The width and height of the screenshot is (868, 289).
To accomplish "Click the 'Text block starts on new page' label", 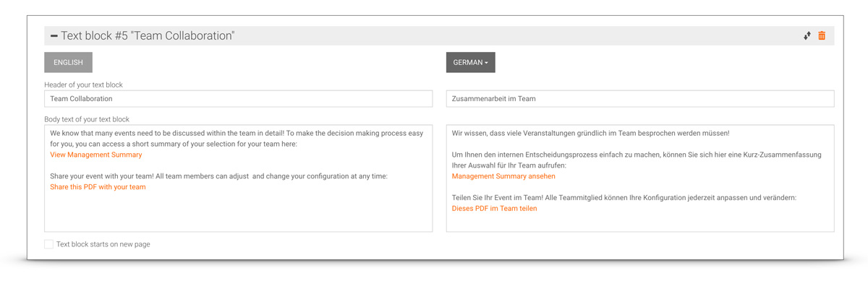I will (103, 244).
